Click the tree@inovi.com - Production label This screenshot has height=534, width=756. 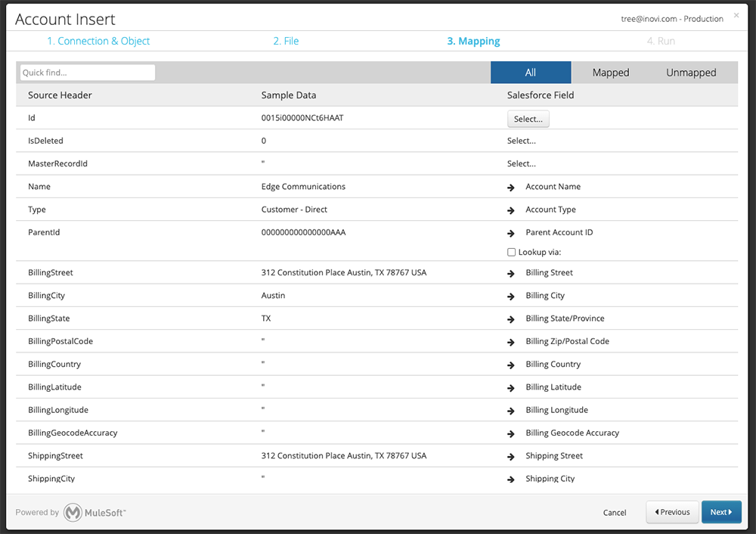click(x=672, y=19)
